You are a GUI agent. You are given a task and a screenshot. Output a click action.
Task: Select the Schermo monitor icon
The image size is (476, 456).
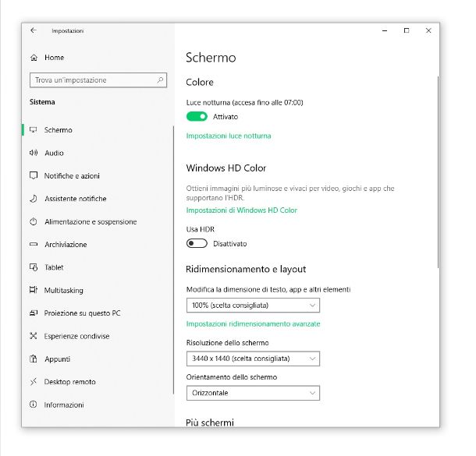pyautogui.click(x=33, y=129)
